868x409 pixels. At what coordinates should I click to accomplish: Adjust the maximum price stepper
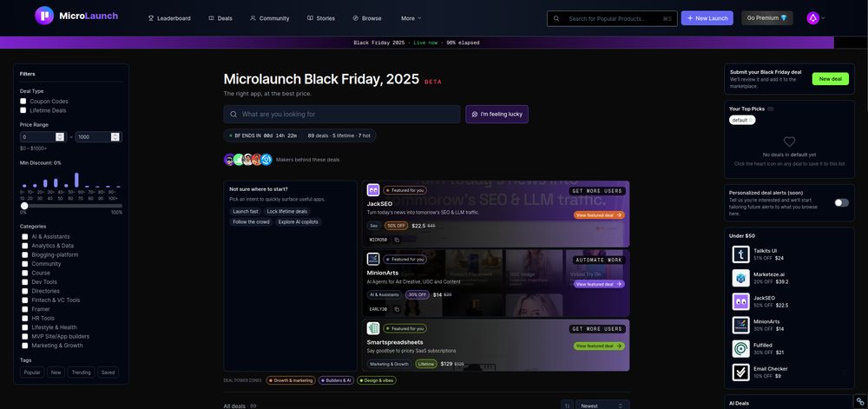click(x=115, y=136)
